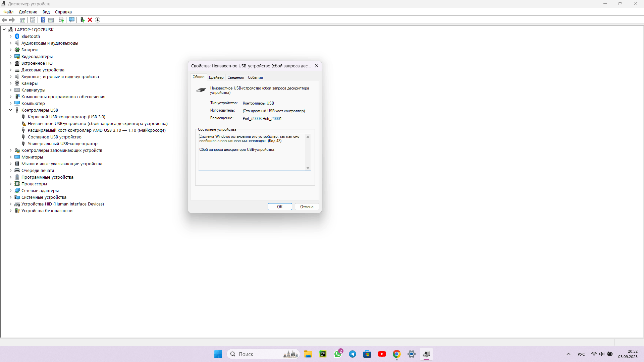Click the Back arrow in toolbar
Viewport: 644px width, 362px height.
coord(5,20)
